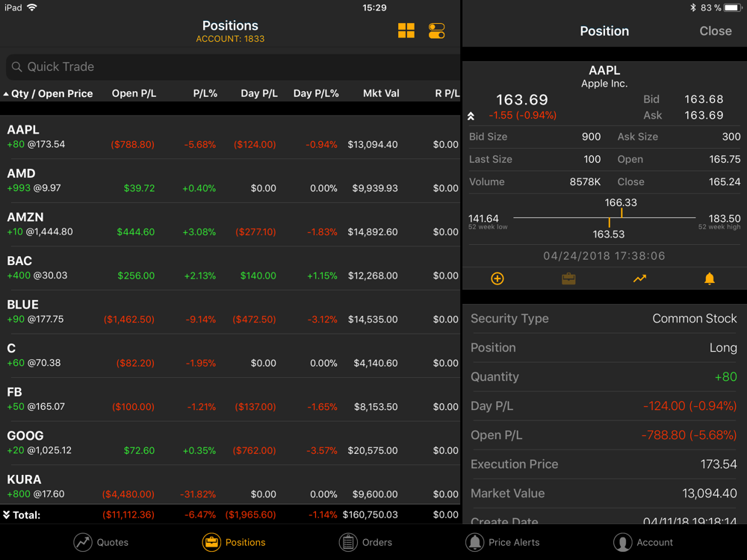
Task: Toggle the positions display switch icon
Action: click(x=436, y=31)
